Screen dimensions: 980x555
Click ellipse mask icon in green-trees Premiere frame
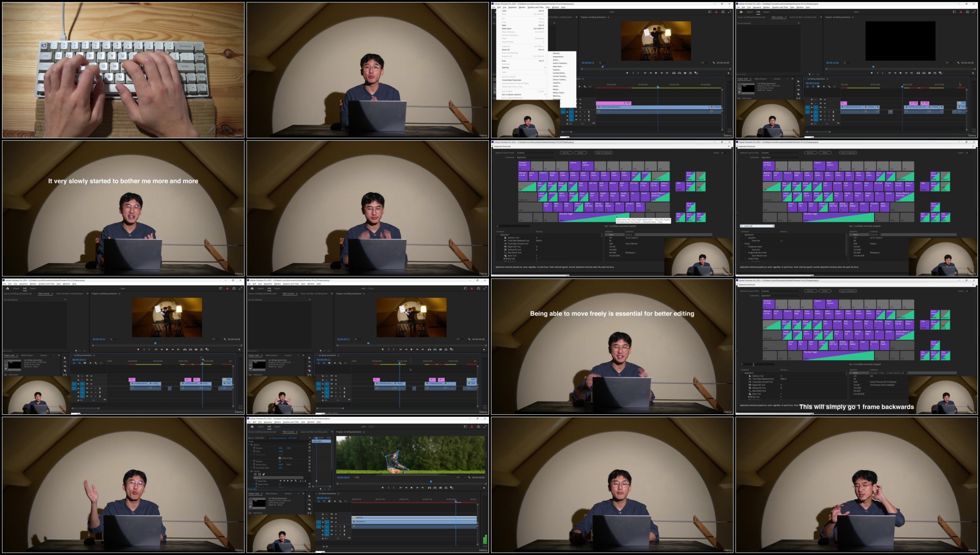[x=255, y=474]
